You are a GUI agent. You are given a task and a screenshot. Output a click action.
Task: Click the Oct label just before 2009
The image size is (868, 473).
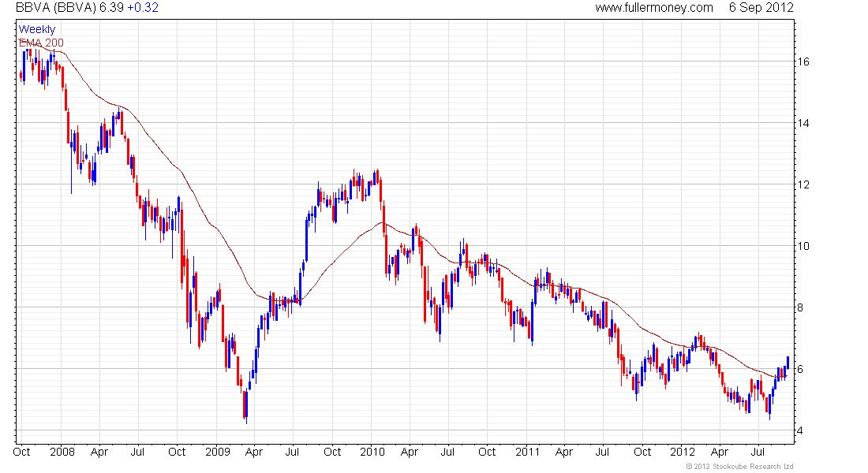click(177, 452)
